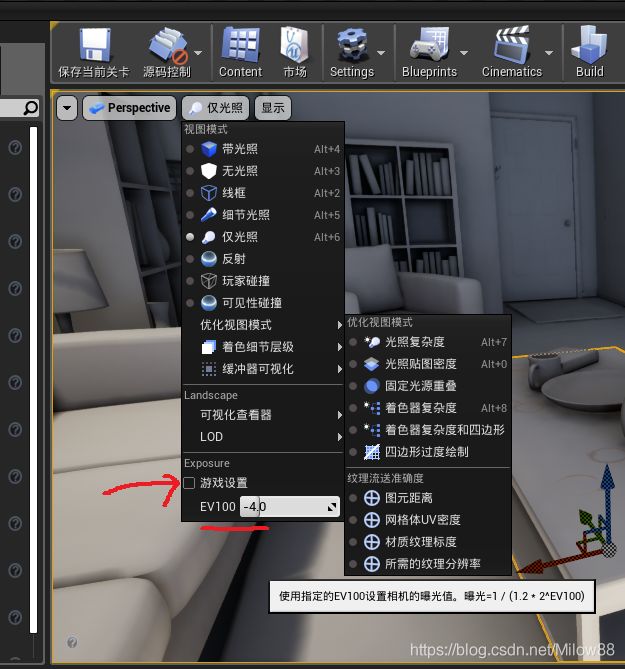Click the topmost question mark help icon in left panel
The width and height of the screenshot is (625, 669).
[x=15, y=148]
